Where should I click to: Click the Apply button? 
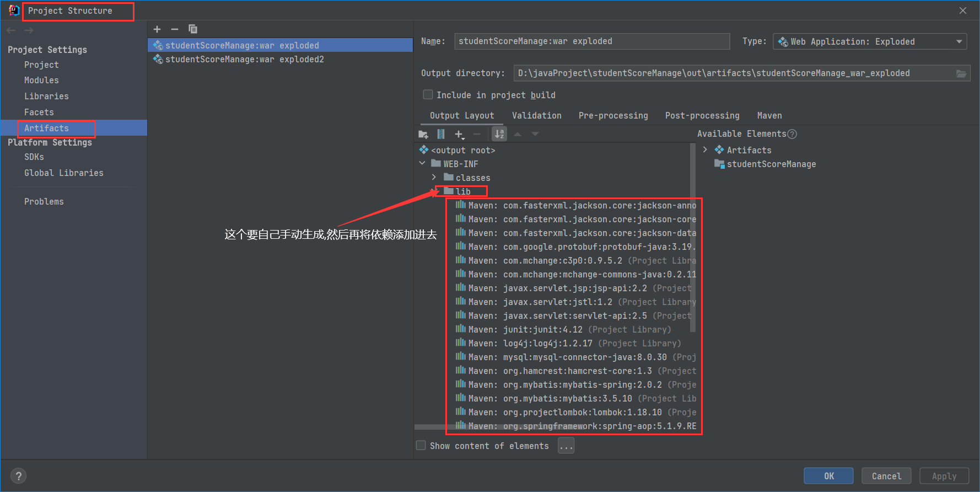(944, 476)
